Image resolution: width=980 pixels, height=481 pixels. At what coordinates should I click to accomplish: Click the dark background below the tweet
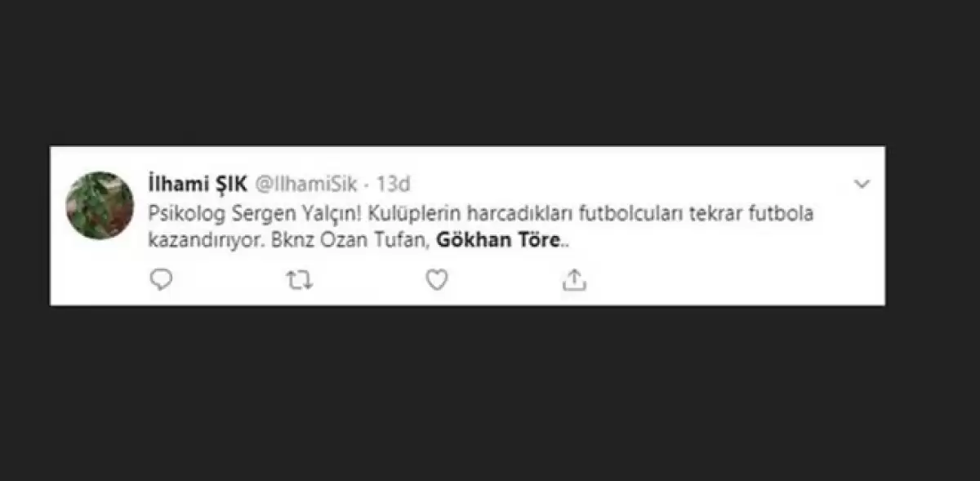coord(490,392)
